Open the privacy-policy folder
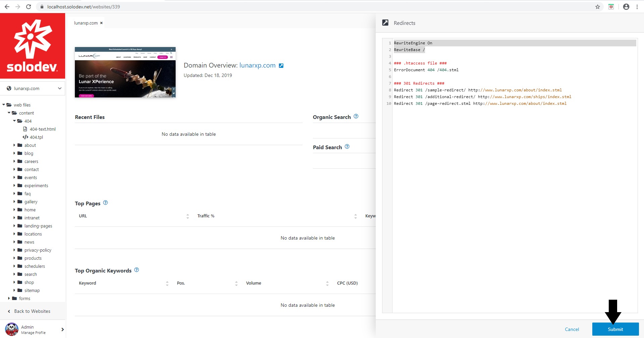The width and height of the screenshot is (644, 338). click(38, 250)
